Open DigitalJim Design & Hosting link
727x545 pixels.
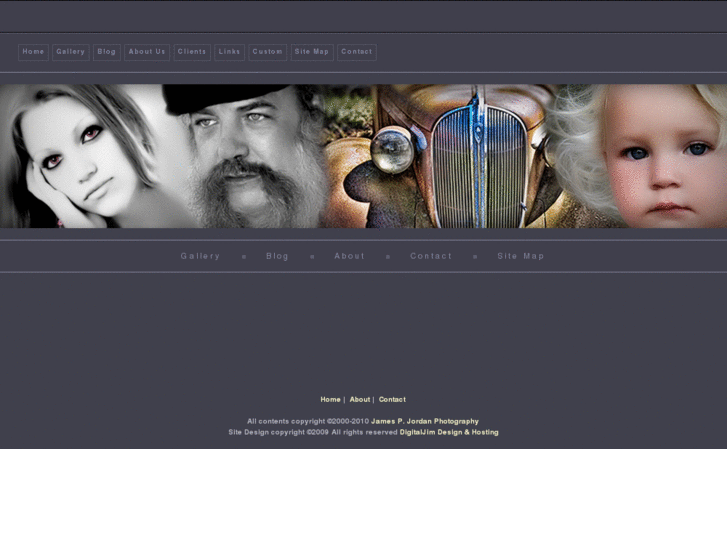coord(449,432)
